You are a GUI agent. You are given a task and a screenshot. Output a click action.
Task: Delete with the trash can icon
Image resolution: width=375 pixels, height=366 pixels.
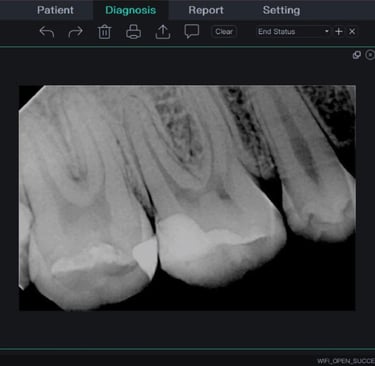[x=104, y=32]
